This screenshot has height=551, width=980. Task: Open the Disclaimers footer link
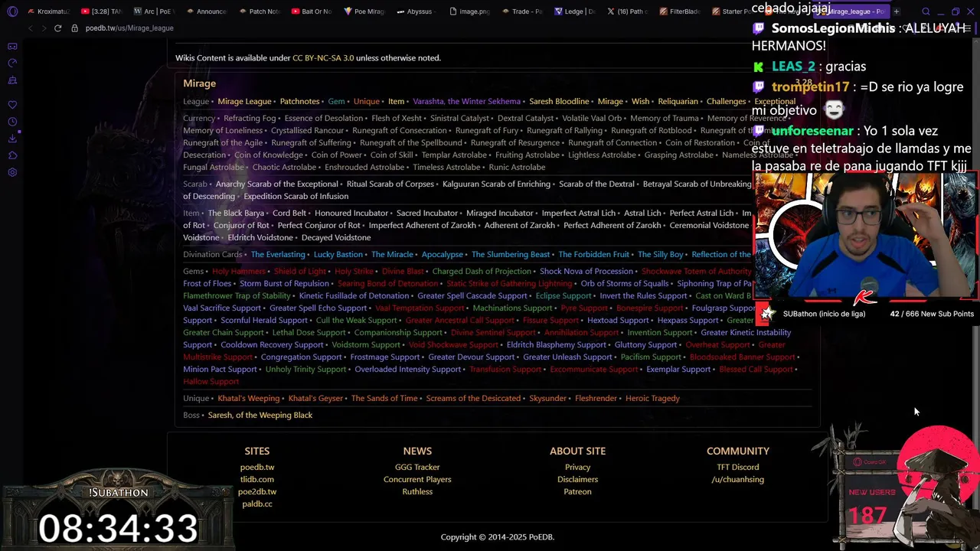[577, 480]
